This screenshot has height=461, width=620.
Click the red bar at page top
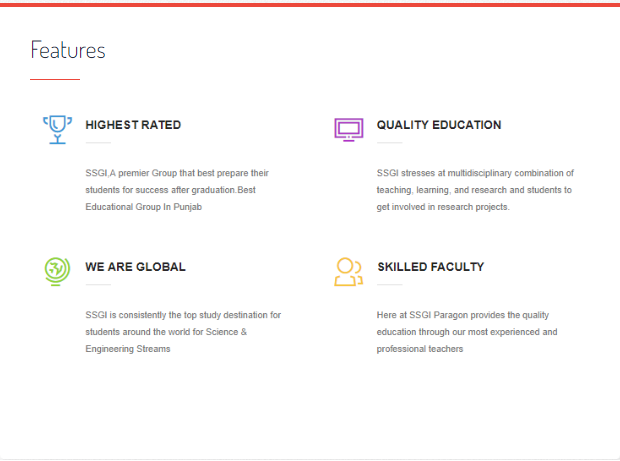pos(310,3)
